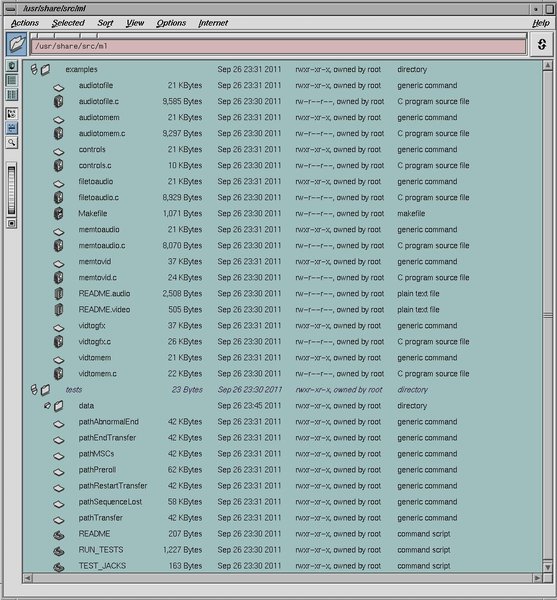Collapse the tests directory

(34, 390)
